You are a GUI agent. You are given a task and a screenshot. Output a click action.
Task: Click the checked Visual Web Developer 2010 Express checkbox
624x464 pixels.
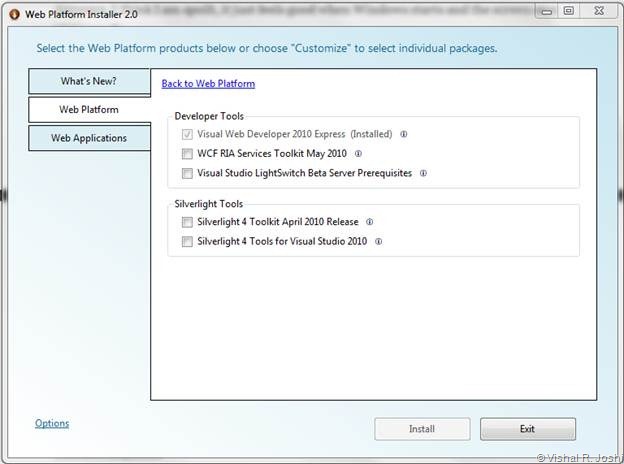187,134
